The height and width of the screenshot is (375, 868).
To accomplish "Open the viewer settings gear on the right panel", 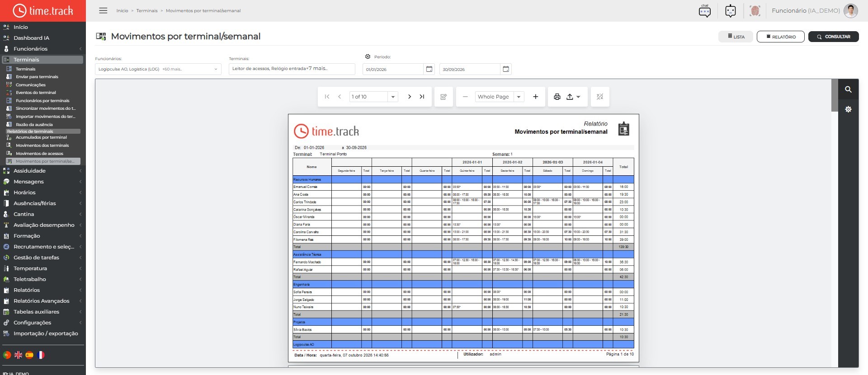I will [x=848, y=109].
